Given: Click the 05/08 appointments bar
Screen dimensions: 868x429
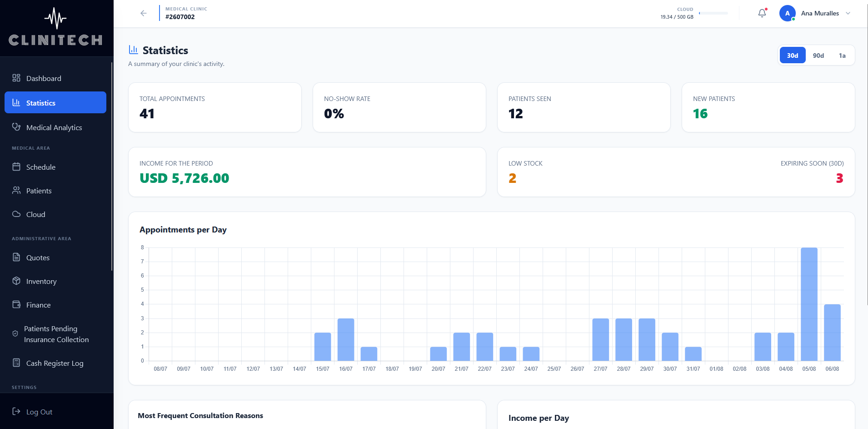Looking at the screenshot, I should click(x=809, y=304).
